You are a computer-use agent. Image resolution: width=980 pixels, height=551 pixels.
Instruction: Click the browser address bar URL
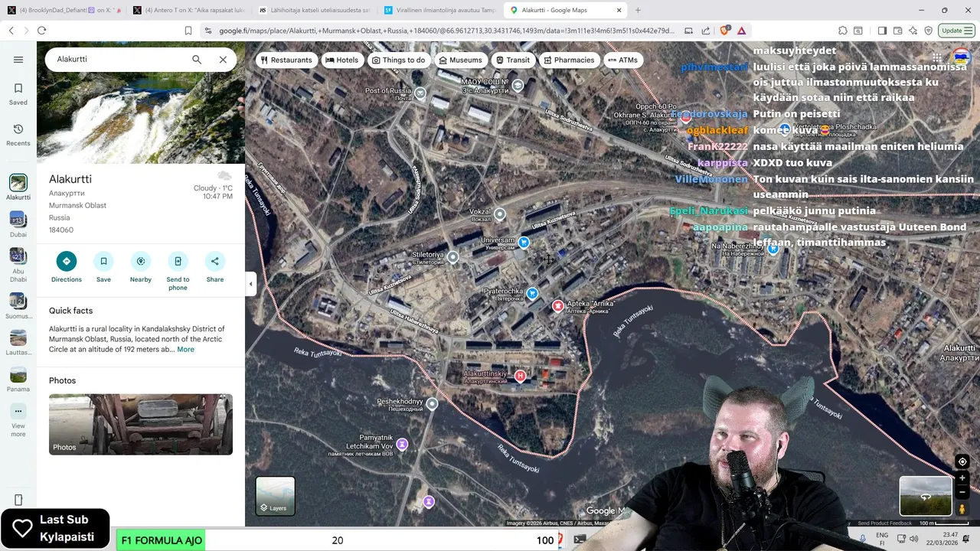447,31
